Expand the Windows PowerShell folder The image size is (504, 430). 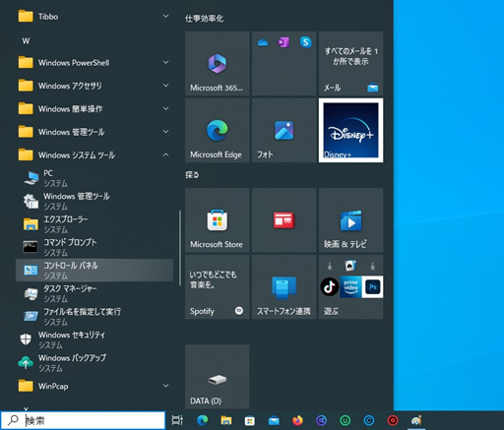pyautogui.click(x=94, y=62)
